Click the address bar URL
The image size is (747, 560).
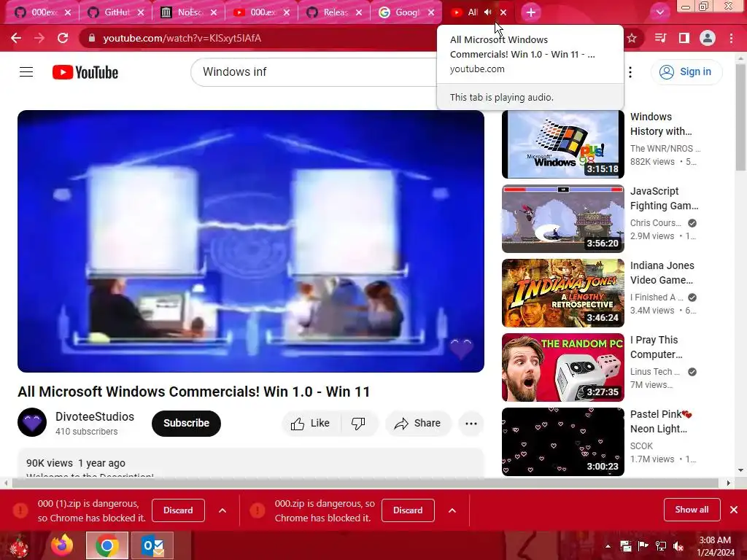182,38
